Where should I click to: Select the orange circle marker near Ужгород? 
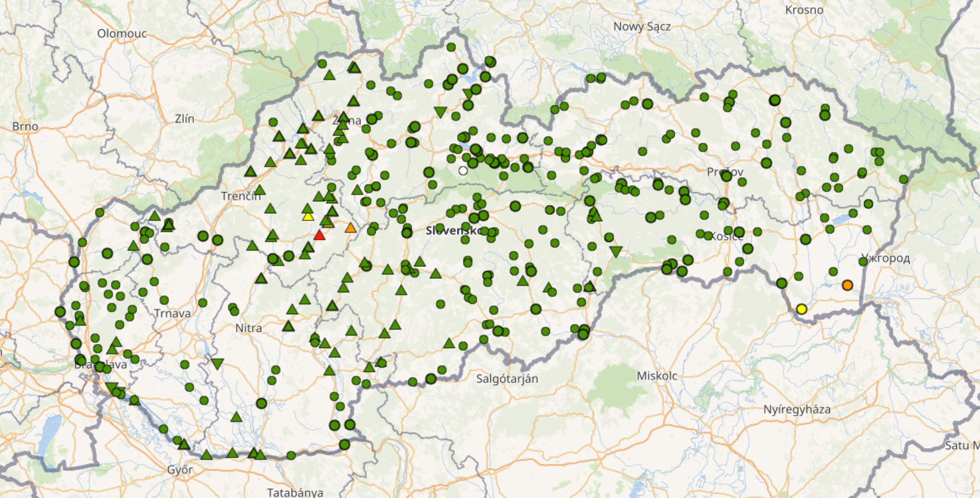(847, 286)
